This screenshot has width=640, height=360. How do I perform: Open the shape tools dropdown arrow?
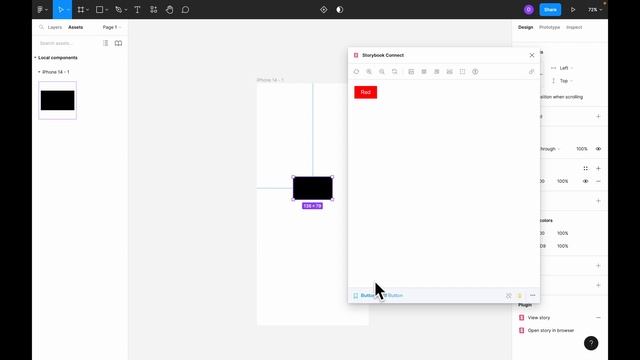tap(107, 10)
